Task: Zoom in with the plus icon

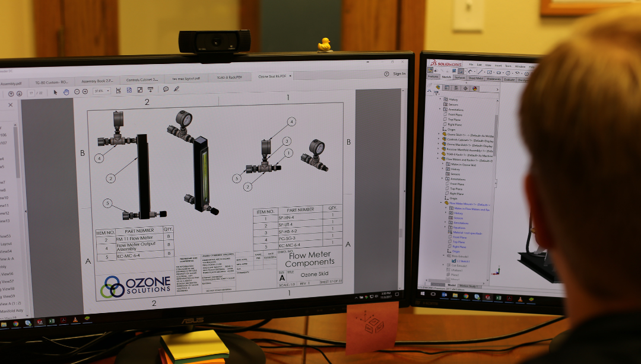Action: click(85, 92)
